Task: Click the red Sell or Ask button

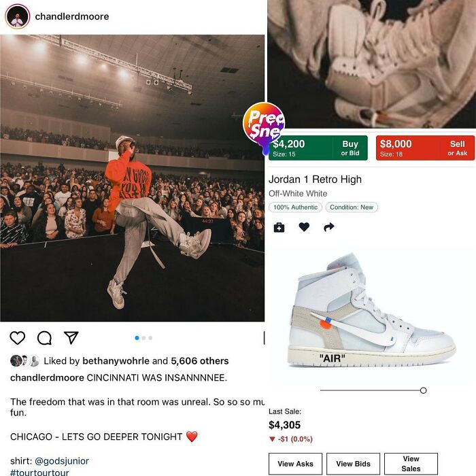Action: [425, 148]
